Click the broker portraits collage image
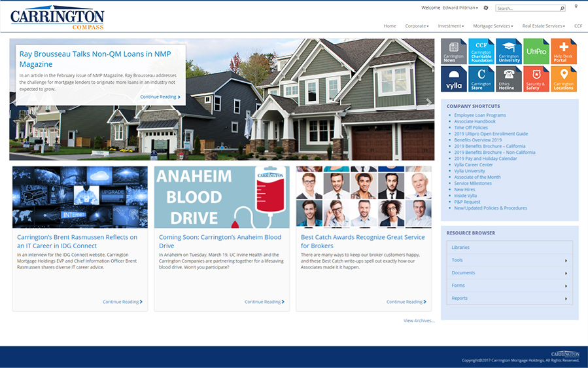 [x=364, y=197]
